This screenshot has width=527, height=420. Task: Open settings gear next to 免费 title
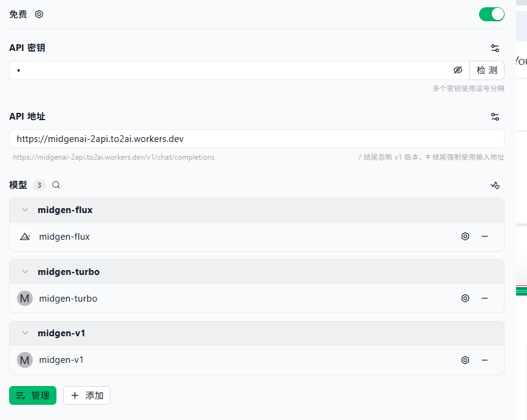pyautogui.click(x=39, y=14)
